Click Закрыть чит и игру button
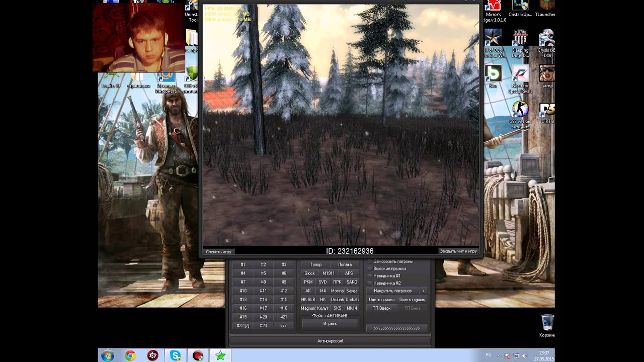This screenshot has width=644, height=362. 458,251
